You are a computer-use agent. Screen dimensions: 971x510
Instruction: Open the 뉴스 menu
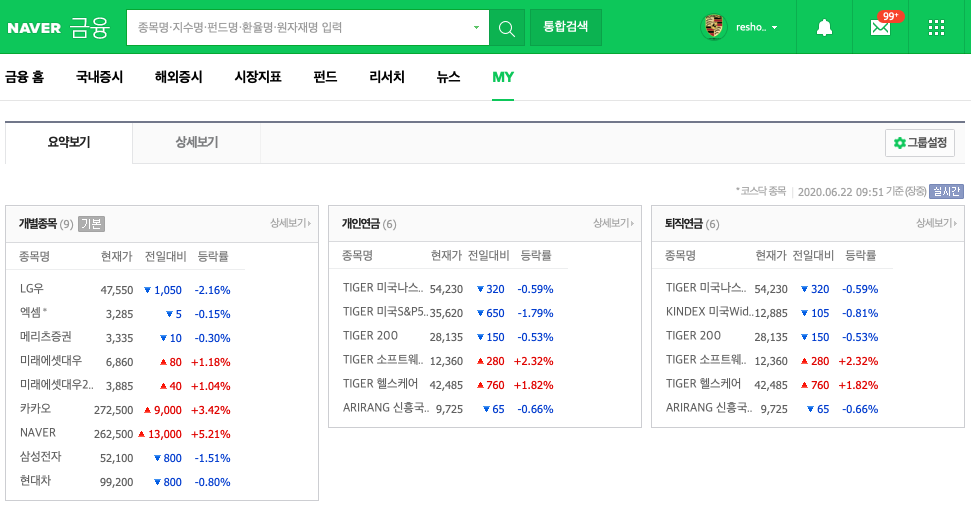tap(448, 77)
